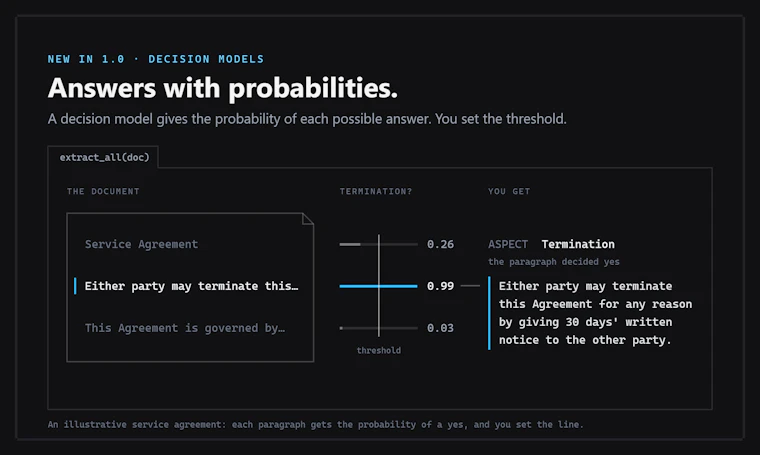The height and width of the screenshot is (455, 760).
Task: Click the TERMINATION? column header
Action: pyautogui.click(x=376, y=191)
